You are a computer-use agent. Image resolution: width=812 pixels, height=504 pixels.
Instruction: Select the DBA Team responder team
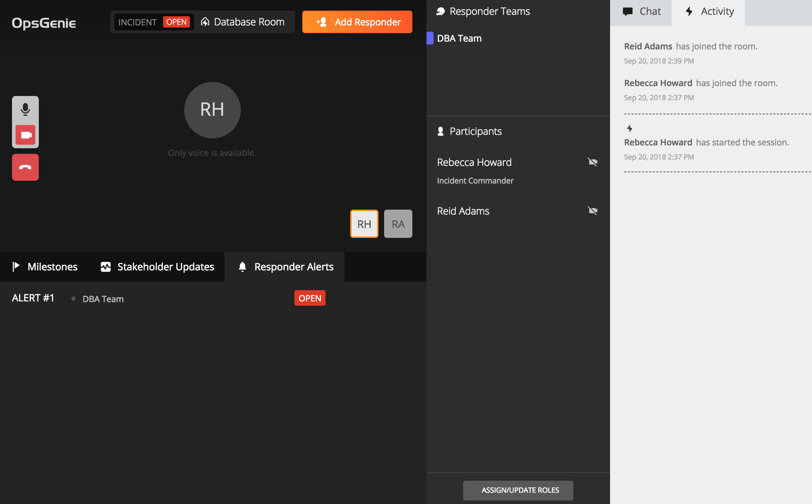tap(459, 38)
